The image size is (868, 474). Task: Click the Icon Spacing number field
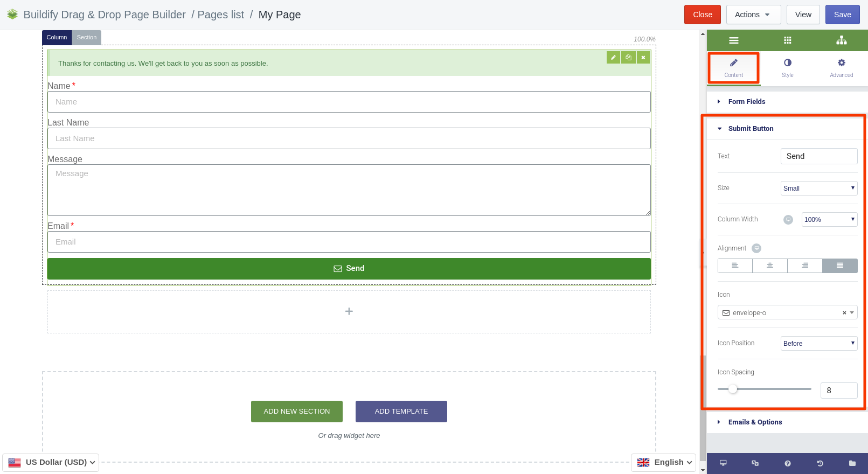point(839,391)
